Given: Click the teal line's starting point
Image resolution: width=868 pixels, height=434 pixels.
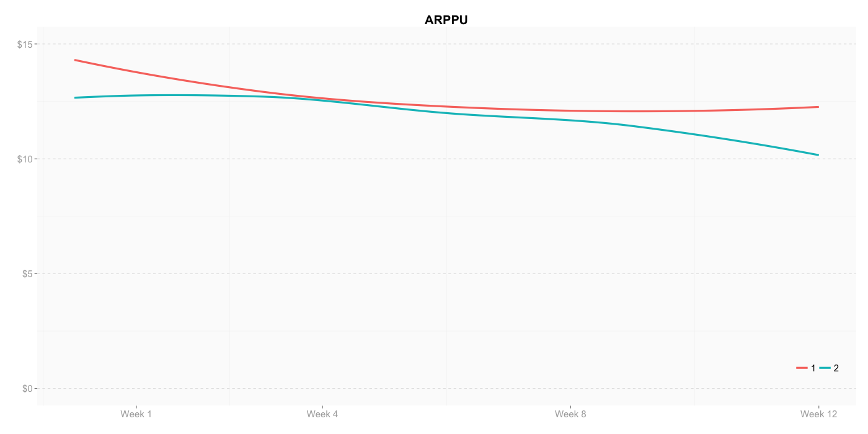Looking at the screenshot, I should (x=74, y=97).
